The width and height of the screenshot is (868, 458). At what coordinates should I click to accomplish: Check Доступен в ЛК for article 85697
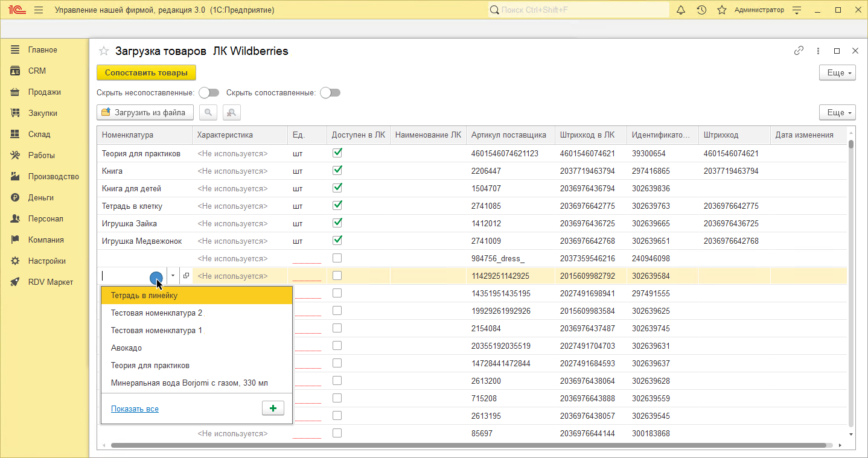(337, 433)
